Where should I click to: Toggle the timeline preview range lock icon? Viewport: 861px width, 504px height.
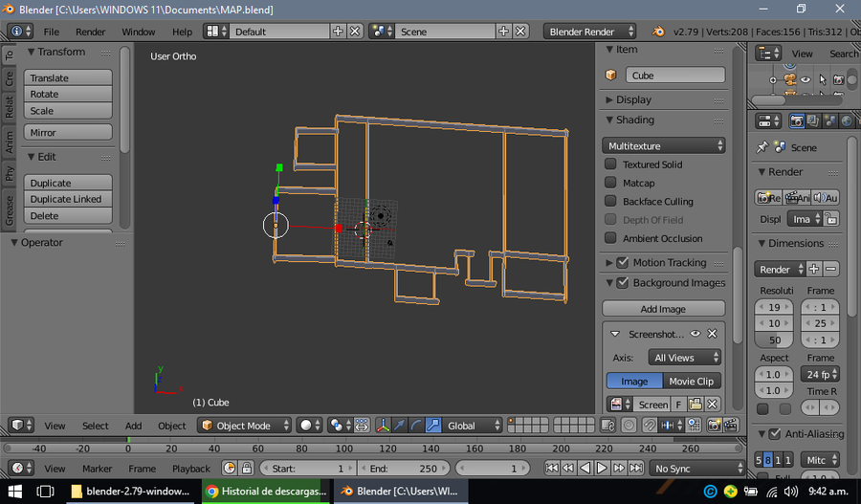point(247,468)
